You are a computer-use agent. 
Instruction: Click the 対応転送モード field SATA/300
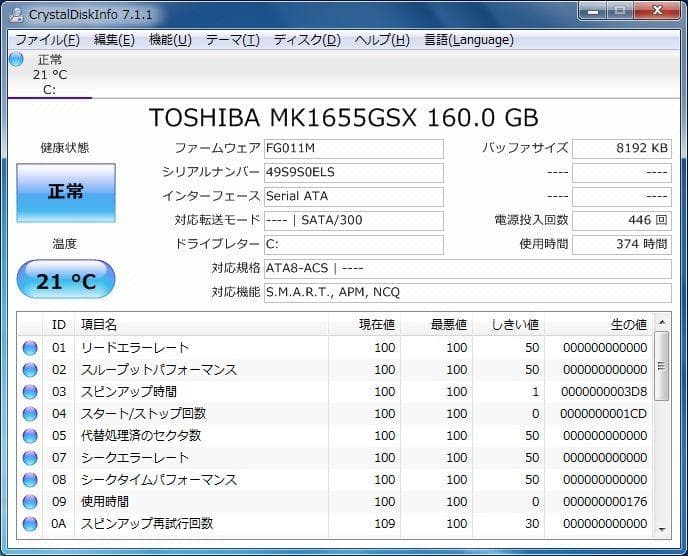coord(354,220)
